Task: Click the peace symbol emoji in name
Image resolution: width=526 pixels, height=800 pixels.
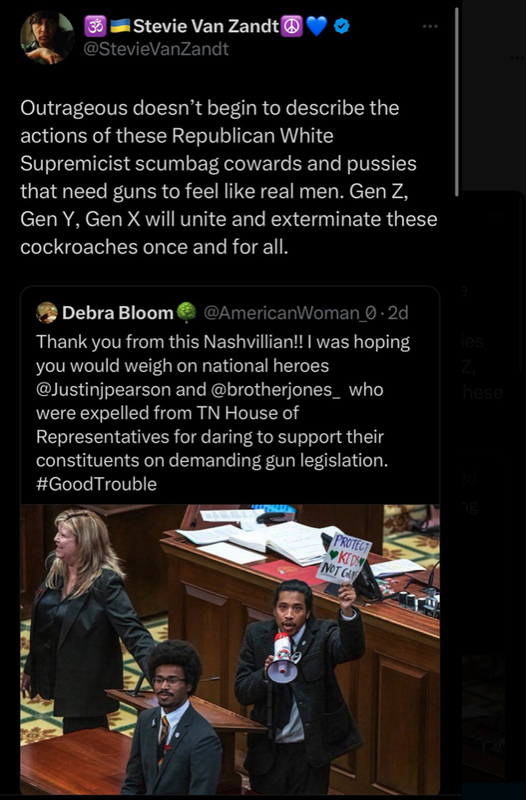Action: point(291,26)
